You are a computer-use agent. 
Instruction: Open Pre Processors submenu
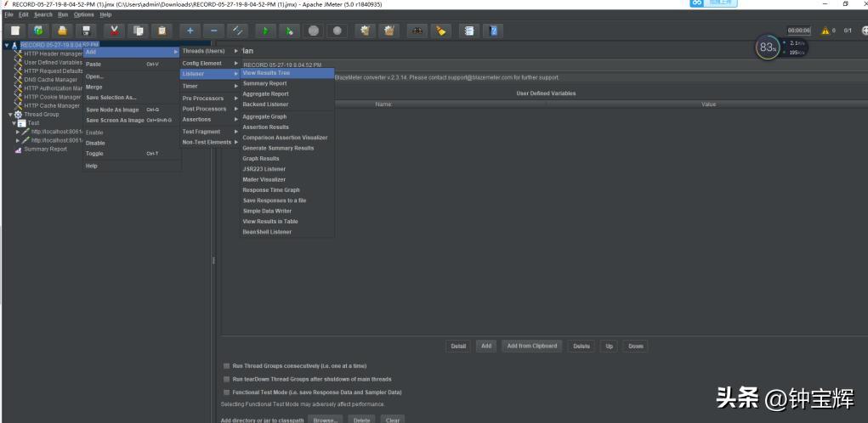210,99
